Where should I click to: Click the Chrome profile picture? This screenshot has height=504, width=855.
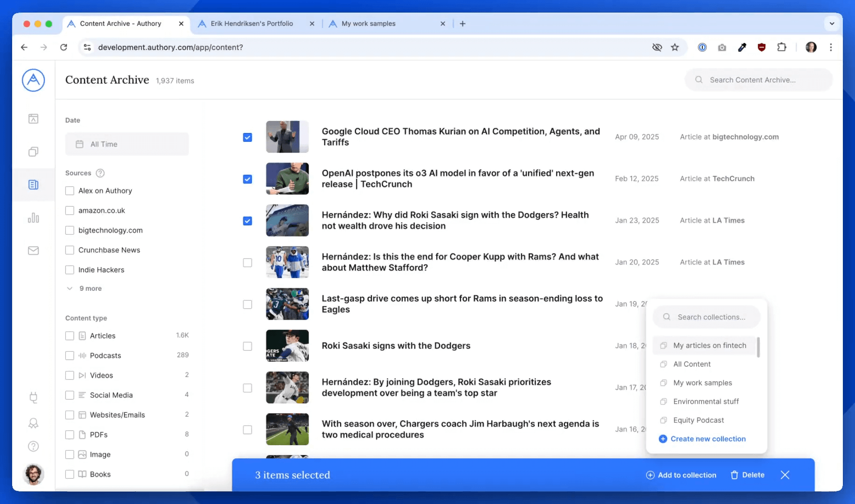(x=811, y=47)
